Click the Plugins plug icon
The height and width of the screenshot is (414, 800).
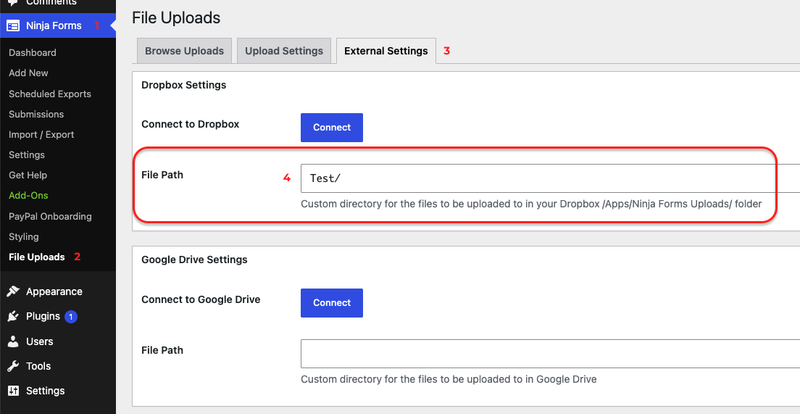tap(13, 316)
